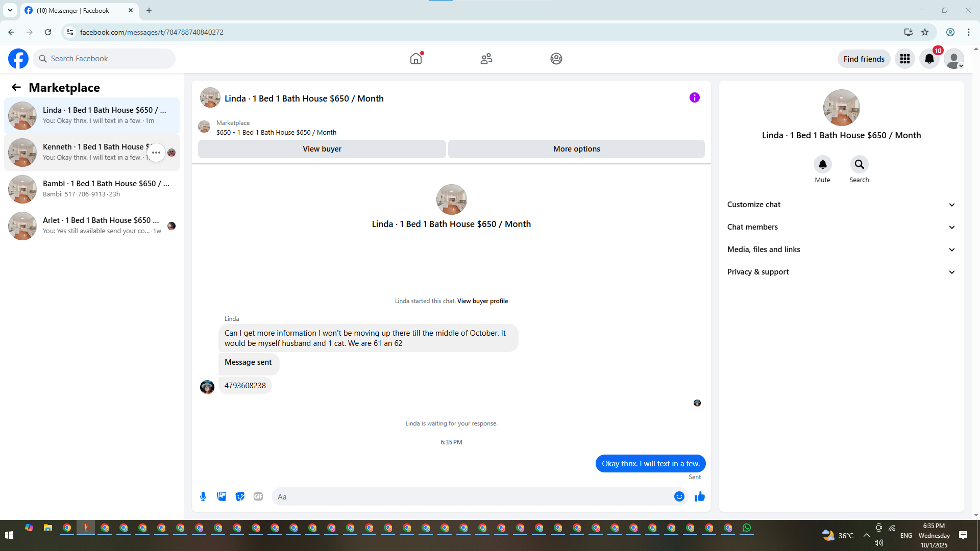Screen dimensions: 980x551
Task: Send a thumbs-up like
Action: pyautogui.click(x=700, y=496)
